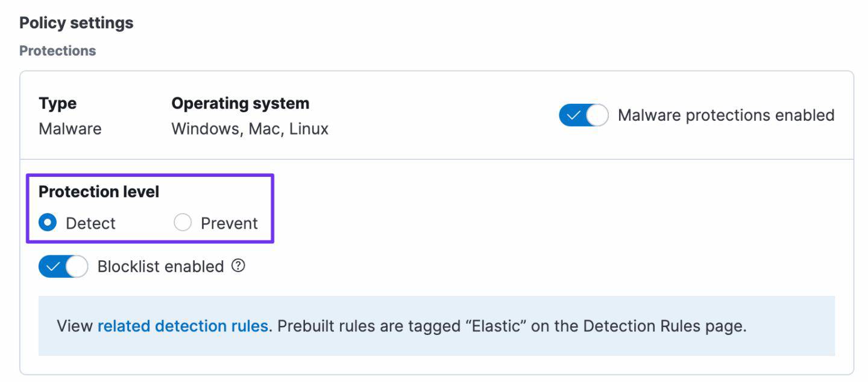Click the 'Malware' type value
Image resolution: width=868 pixels, height=382 pixels.
pos(70,129)
